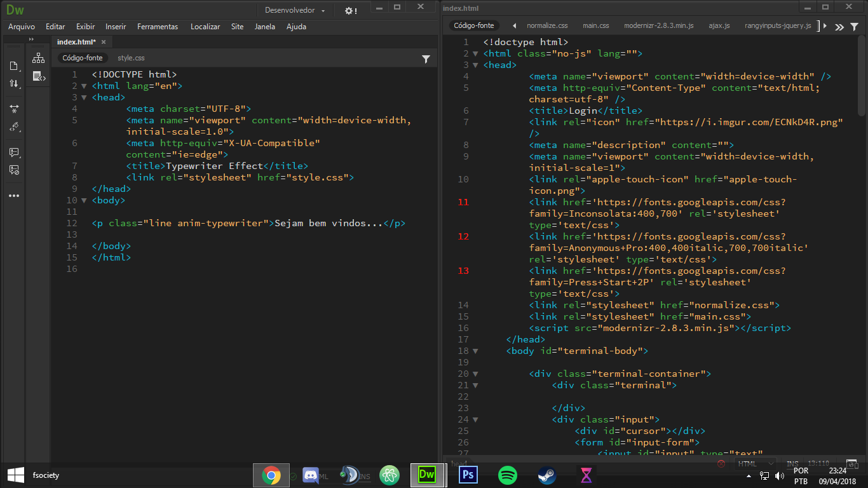
Task: Collapse the body tag on line 10 left document
Action: tap(83, 200)
